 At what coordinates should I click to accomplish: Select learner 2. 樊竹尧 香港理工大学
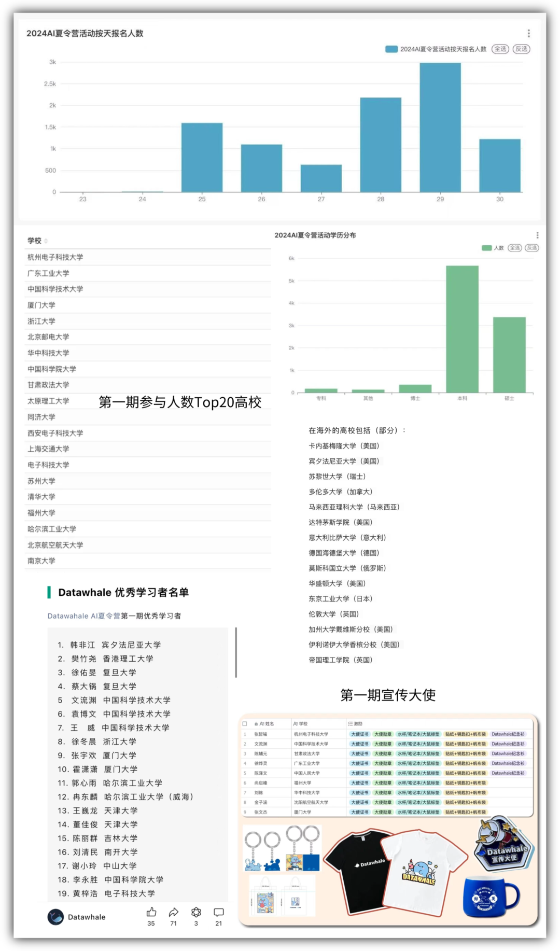pos(106,659)
